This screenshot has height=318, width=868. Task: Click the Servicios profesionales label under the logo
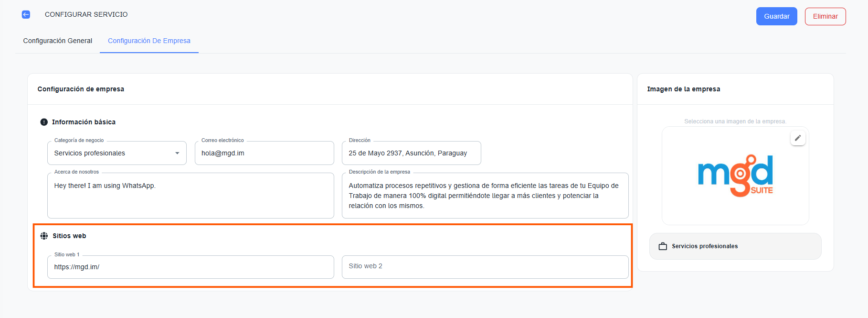click(x=705, y=246)
